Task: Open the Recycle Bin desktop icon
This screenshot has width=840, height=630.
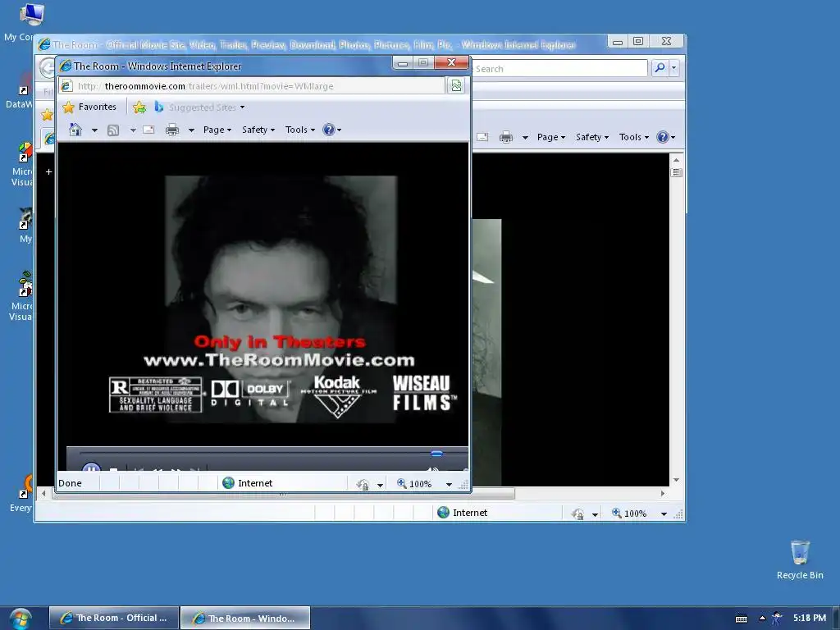Action: pyautogui.click(x=800, y=559)
